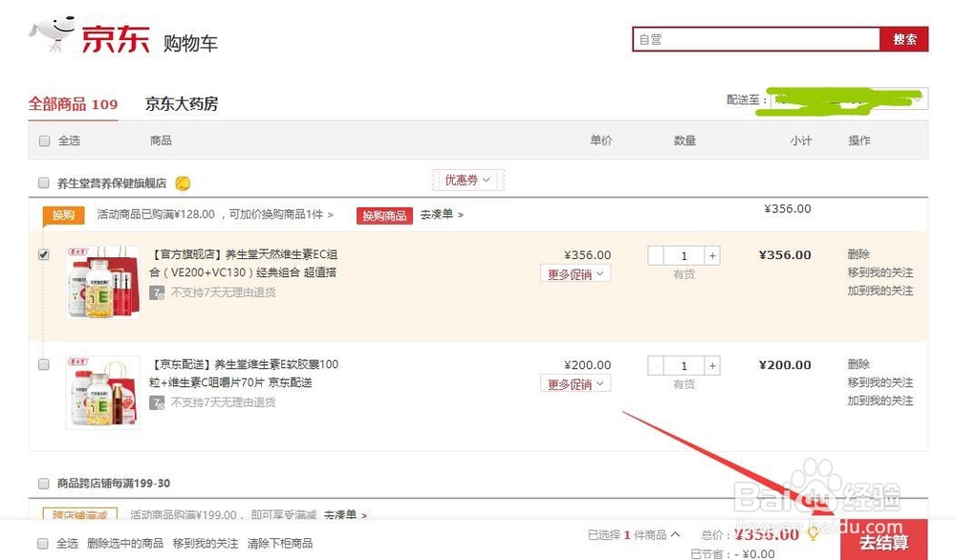Switch to the 京东大药房 tab

[x=182, y=105]
